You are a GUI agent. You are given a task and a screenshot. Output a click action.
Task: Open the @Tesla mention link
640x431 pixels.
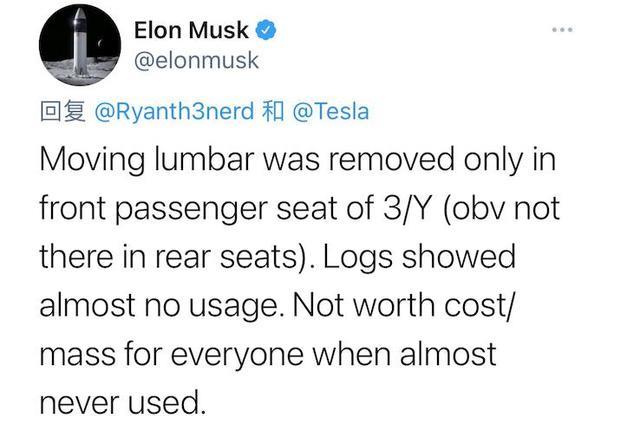pyautogui.click(x=331, y=111)
